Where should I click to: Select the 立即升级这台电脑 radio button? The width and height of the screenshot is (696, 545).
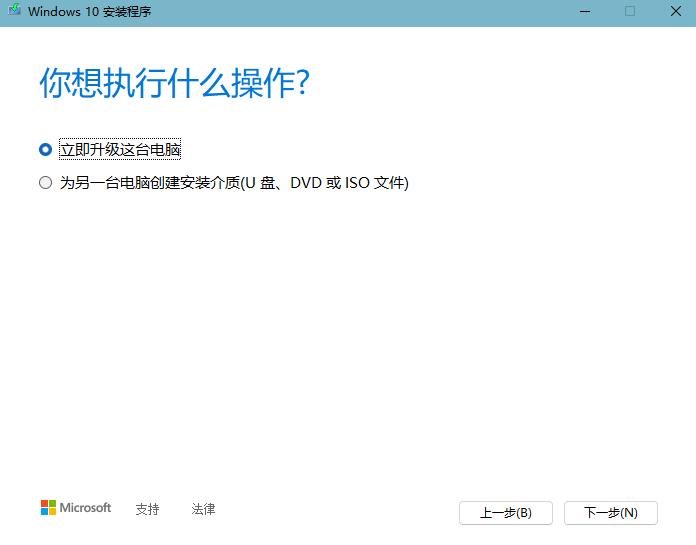click(x=45, y=150)
